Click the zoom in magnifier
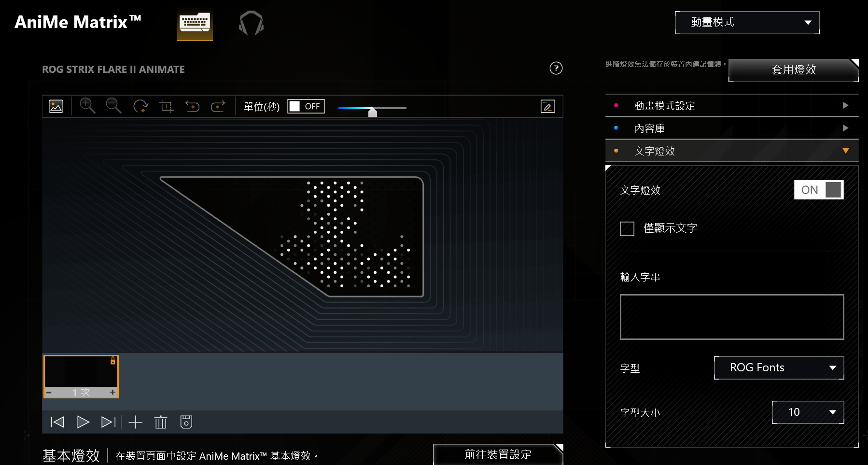The width and height of the screenshot is (868, 465). [87, 106]
